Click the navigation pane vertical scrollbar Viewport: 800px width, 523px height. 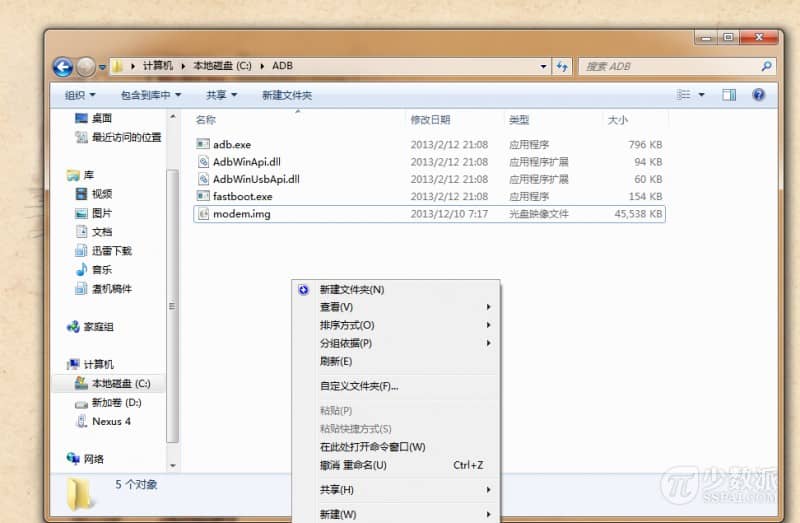pos(173,300)
